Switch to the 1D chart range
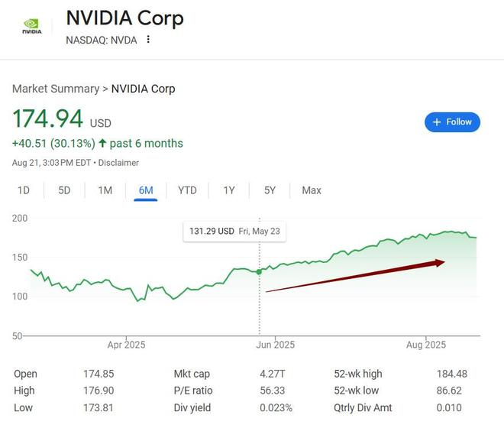The height and width of the screenshot is (428, 504). pos(24,190)
